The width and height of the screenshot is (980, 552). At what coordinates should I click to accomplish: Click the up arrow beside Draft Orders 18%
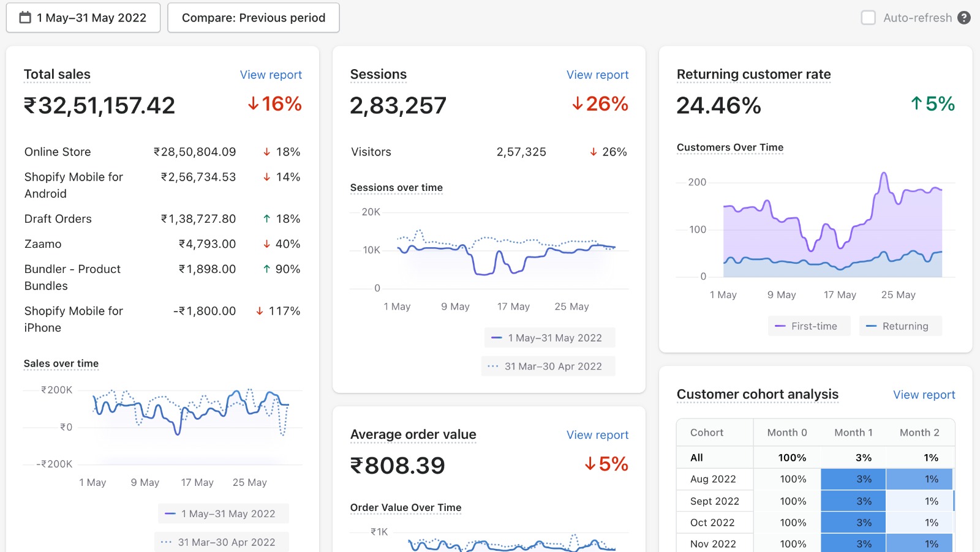tap(266, 218)
